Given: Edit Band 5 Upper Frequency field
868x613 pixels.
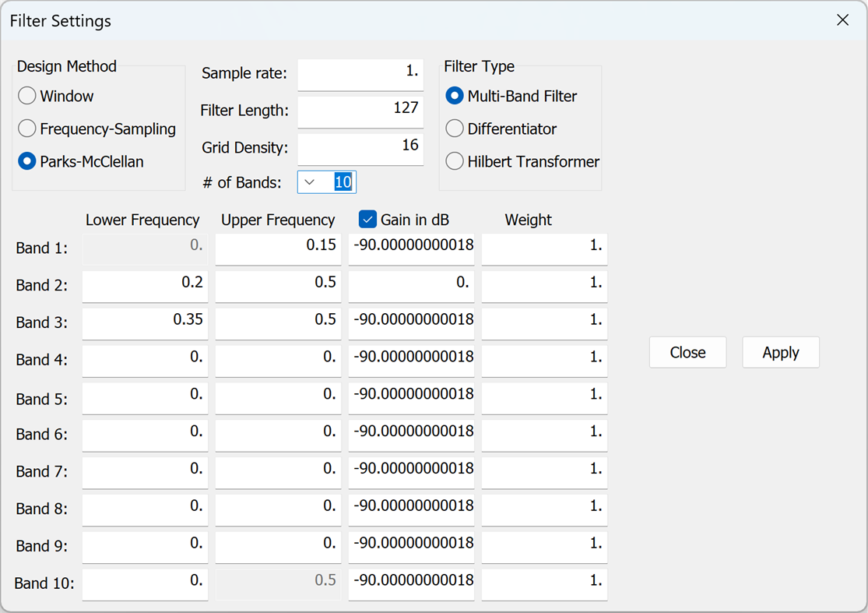Looking at the screenshot, I should (278, 397).
